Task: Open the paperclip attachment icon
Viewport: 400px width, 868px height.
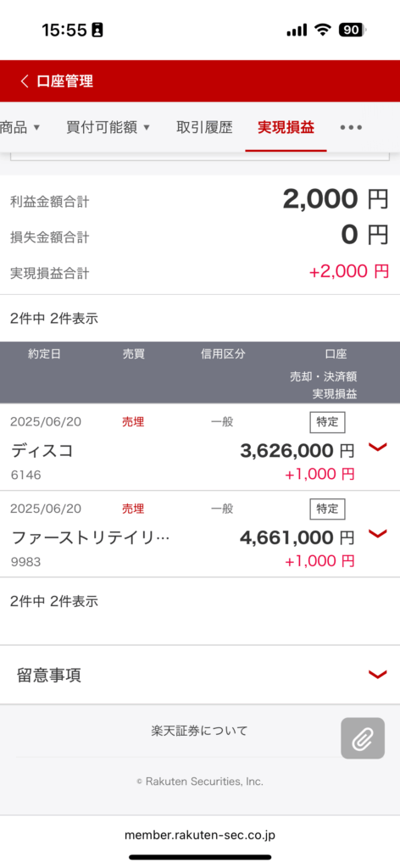Action: click(x=363, y=738)
